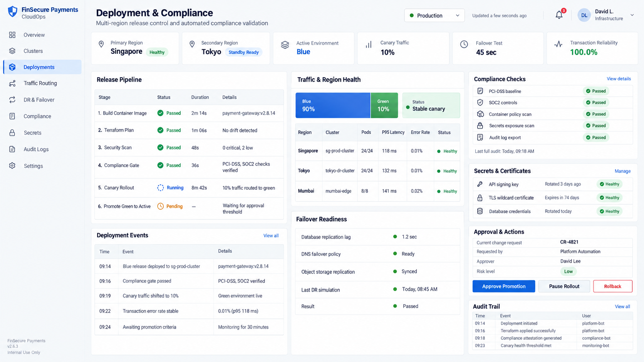The height and width of the screenshot is (362, 644).
Task: Click the DL user avatar
Action: pos(584,15)
